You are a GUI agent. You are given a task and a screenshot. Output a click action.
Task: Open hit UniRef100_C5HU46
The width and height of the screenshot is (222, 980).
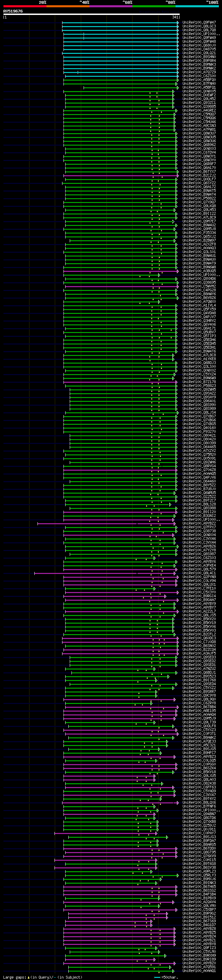click(199, 122)
